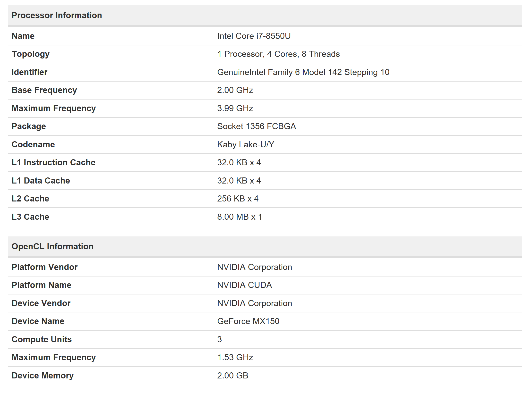Click the Compute Units label

(42, 339)
